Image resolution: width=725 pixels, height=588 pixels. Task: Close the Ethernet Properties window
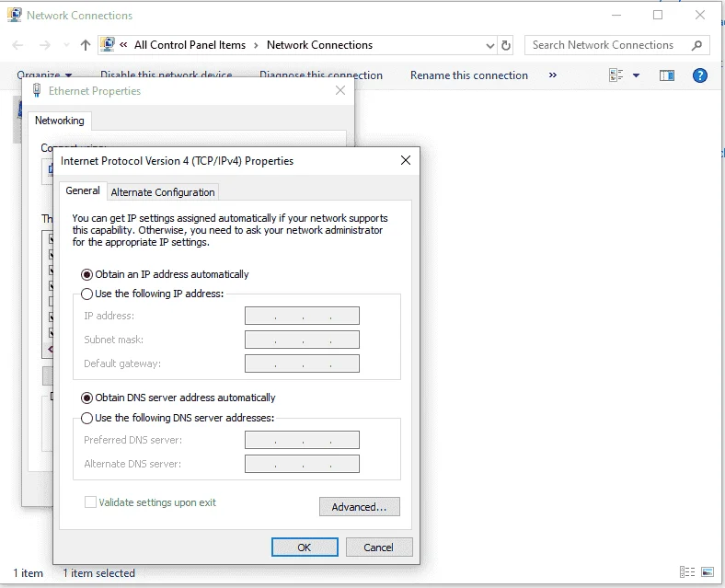[340, 90]
